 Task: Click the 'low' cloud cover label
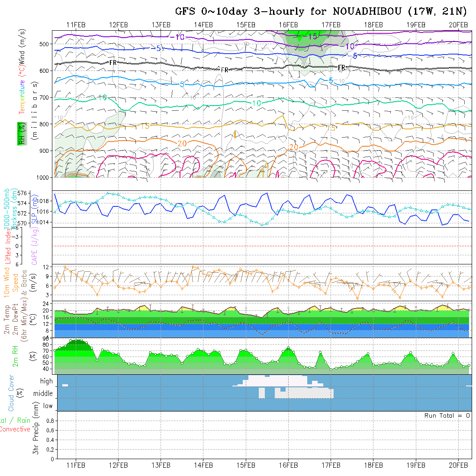[x=48, y=406]
